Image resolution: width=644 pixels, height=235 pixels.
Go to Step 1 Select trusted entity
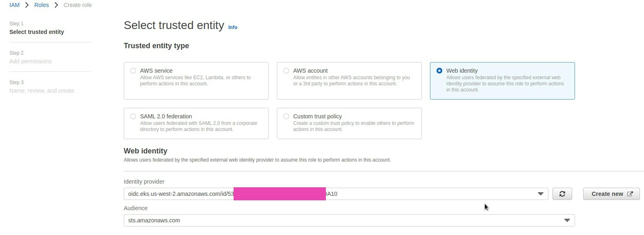tap(37, 32)
